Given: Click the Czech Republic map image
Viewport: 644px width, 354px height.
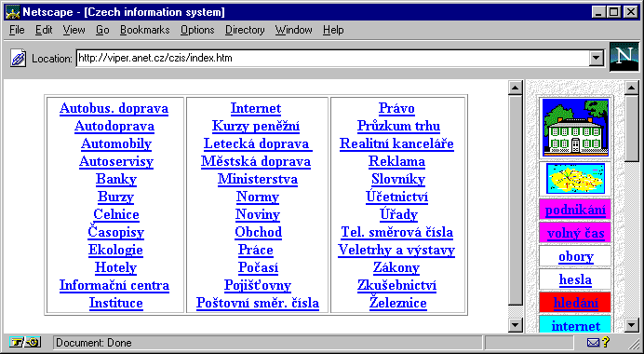Looking at the screenshot, I should pyautogui.click(x=575, y=179).
